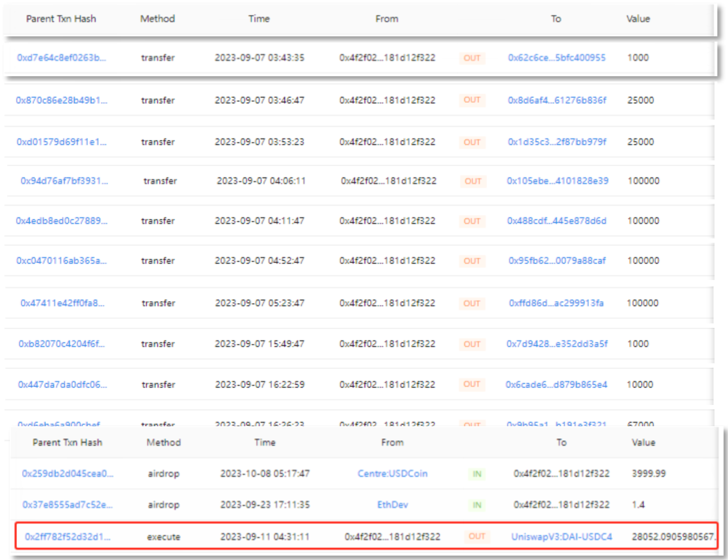Open transaction hash 0x870c86e28b49b1 link
Screen dimensions: 728x560
[61, 100]
